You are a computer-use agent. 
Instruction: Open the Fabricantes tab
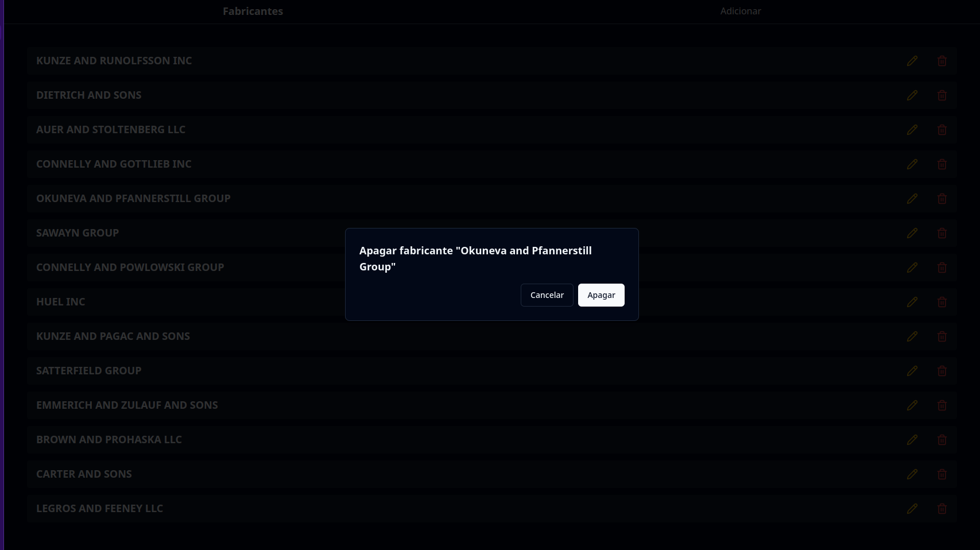253,11
